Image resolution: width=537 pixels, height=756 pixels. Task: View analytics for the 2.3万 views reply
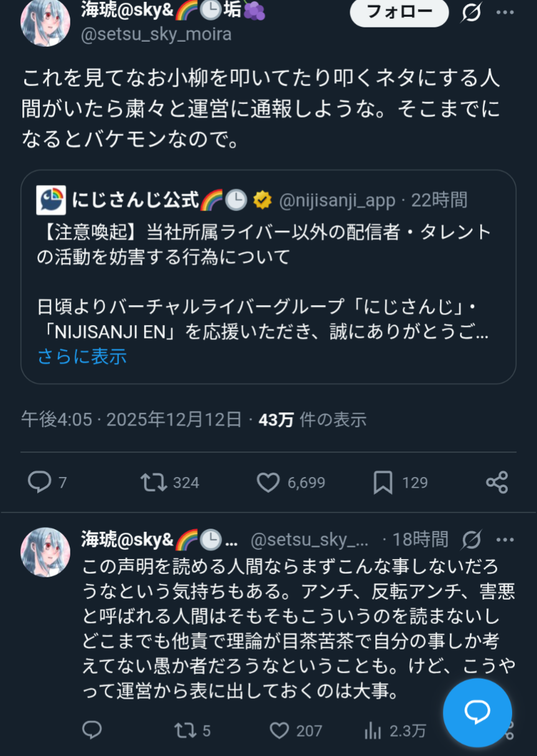pyautogui.click(x=372, y=729)
